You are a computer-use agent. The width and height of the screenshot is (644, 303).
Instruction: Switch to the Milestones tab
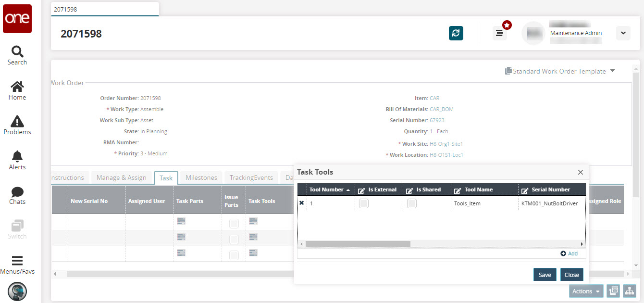(x=201, y=177)
